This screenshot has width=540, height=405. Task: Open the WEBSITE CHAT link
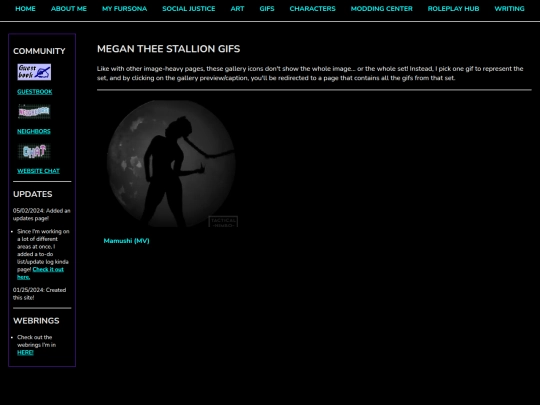39,171
